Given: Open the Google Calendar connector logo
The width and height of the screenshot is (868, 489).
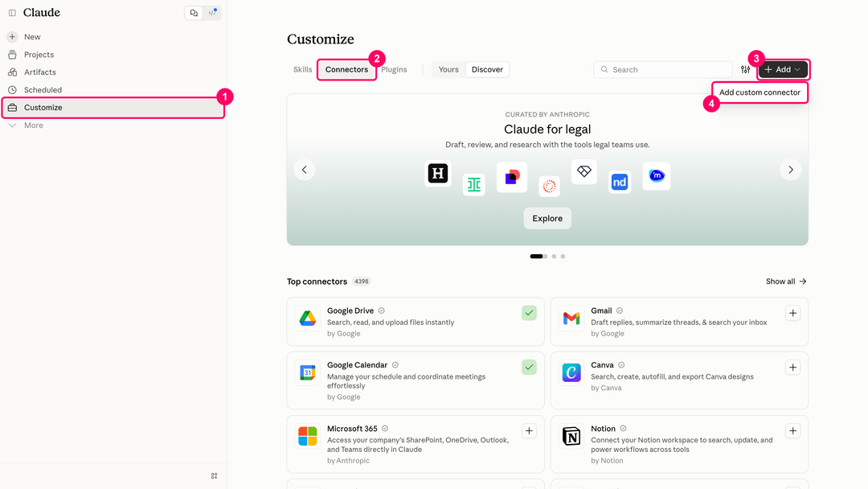Looking at the screenshot, I should [x=308, y=372].
